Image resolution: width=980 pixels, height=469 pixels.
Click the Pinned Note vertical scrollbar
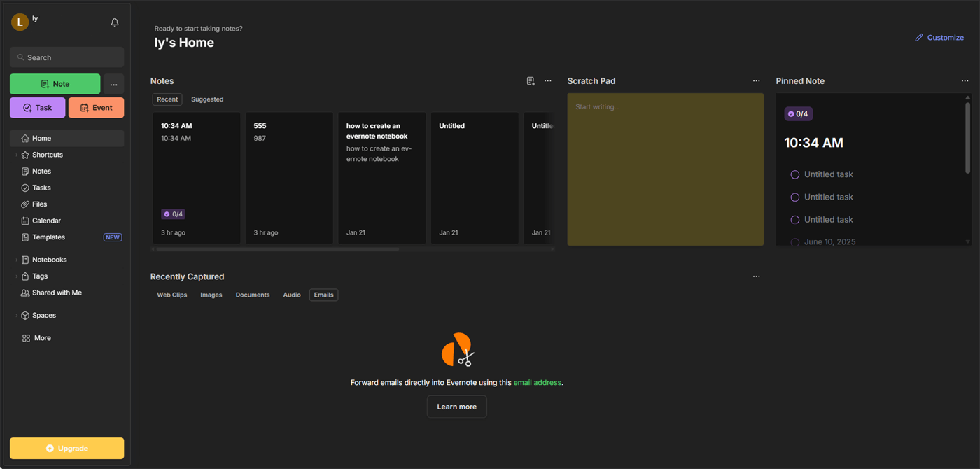tap(968, 136)
